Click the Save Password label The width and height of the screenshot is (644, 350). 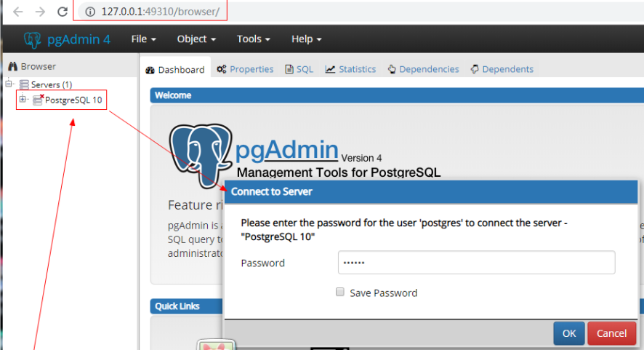pos(383,293)
